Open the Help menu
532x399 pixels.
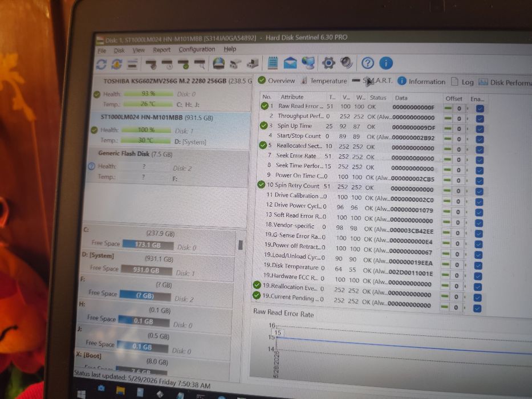[230, 49]
